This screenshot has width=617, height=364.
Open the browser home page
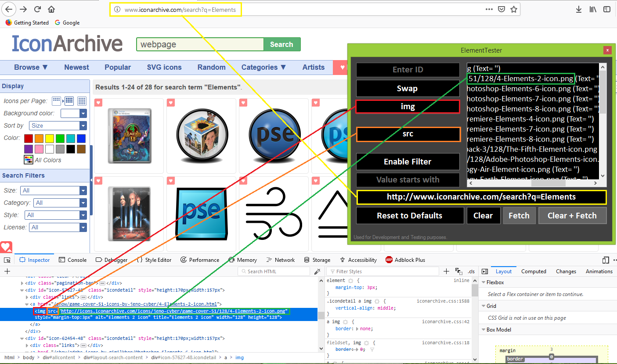click(x=51, y=9)
